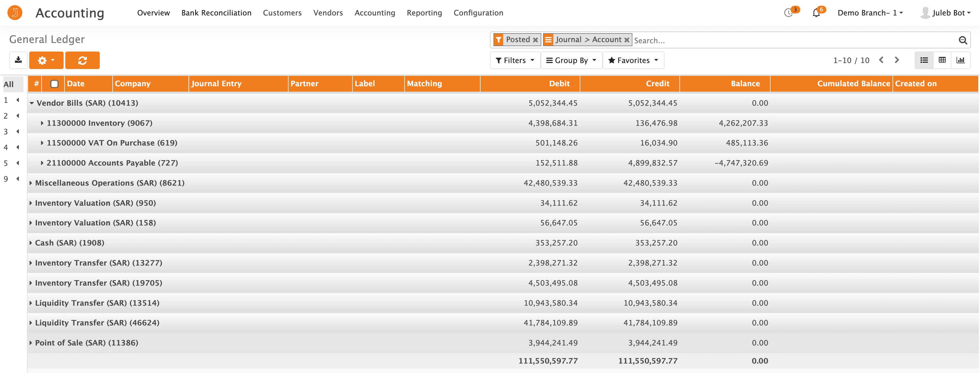The height and width of the screenshot is (373, 980).
Task: Go to next page of records
Action: [x=897, y=60]
